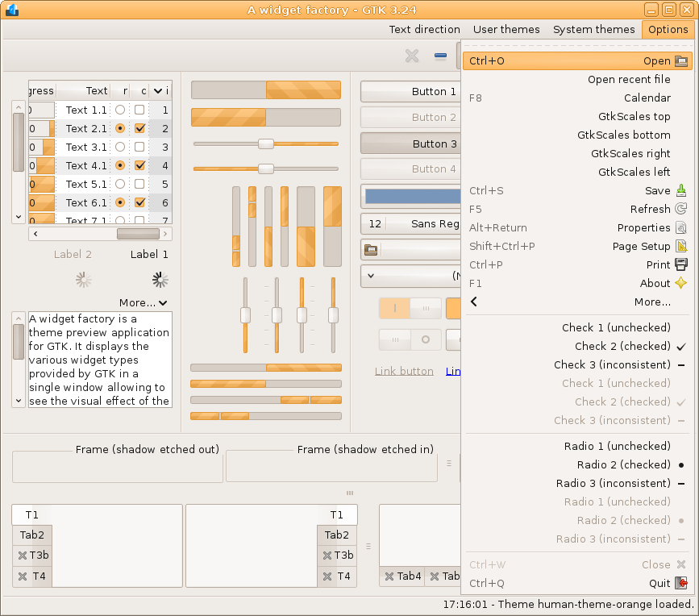The width and height of the screenshot is (699, 616).
Task: Click the second horizontal slider handle
Action: [x=266, y=169]
